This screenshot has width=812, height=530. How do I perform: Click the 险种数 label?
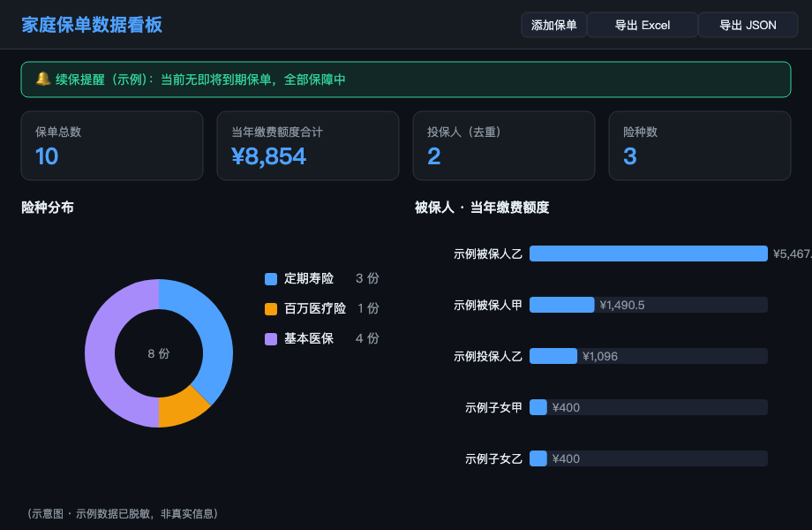(x=640, y=132)
